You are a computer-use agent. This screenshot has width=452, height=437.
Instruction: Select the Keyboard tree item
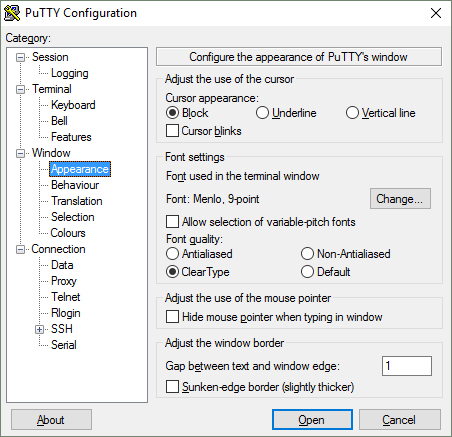tap(73, 105)
